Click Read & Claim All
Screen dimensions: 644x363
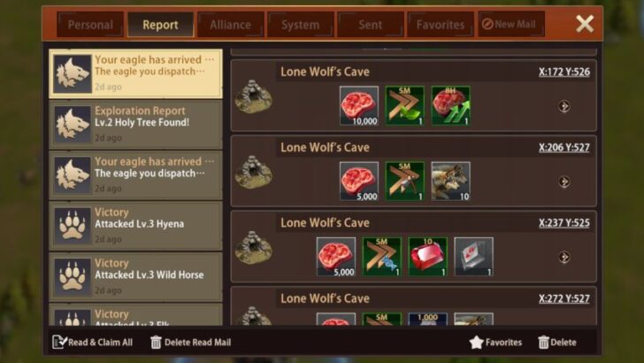(93, 342)
